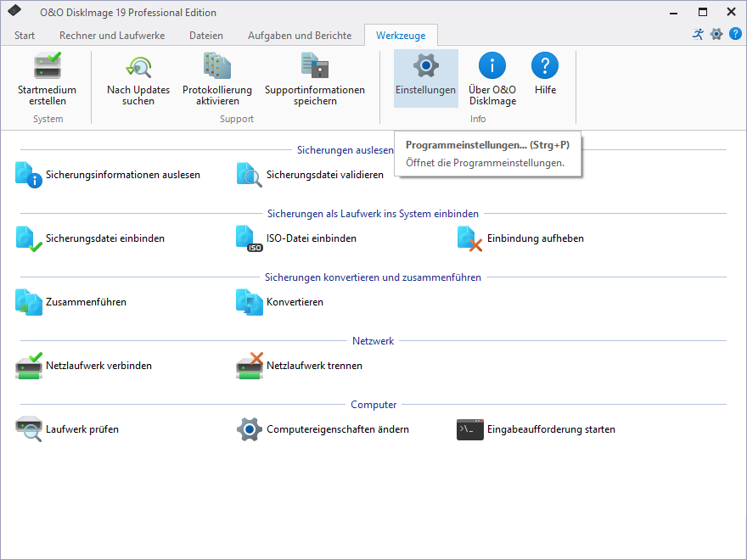
Task: Click the Supportinformationen speichern ribbon icon
Action: [315, 65]
